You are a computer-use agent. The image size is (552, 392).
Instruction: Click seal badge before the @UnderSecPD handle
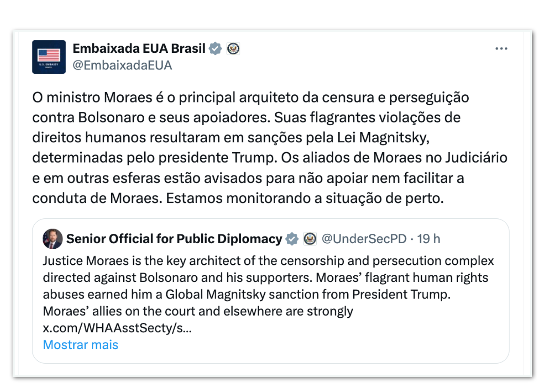[309, 239]
